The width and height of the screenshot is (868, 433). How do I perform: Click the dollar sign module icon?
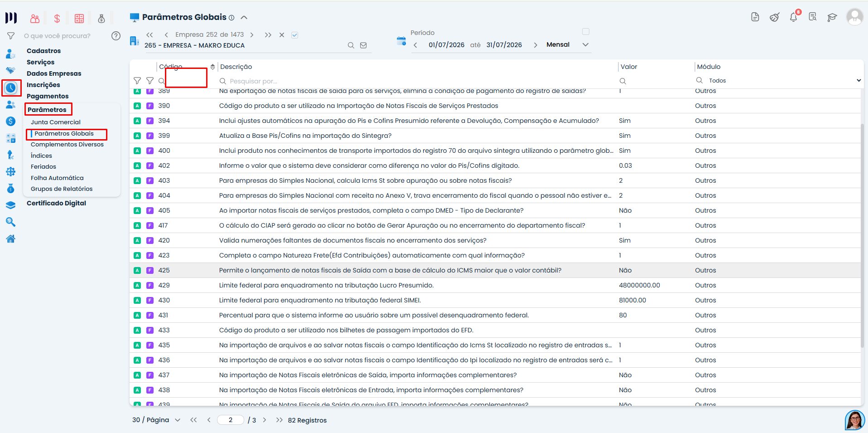(57, 19)
